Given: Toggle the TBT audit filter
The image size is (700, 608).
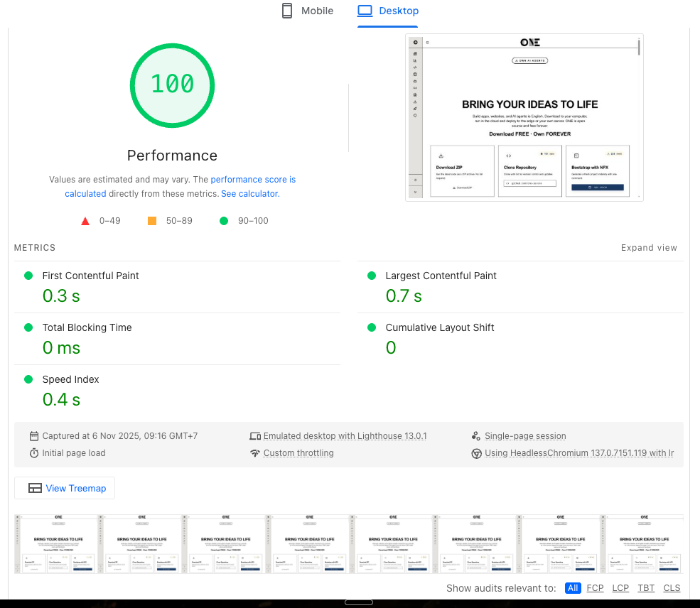Looking at the screenshot, I should tap(645, 588).
